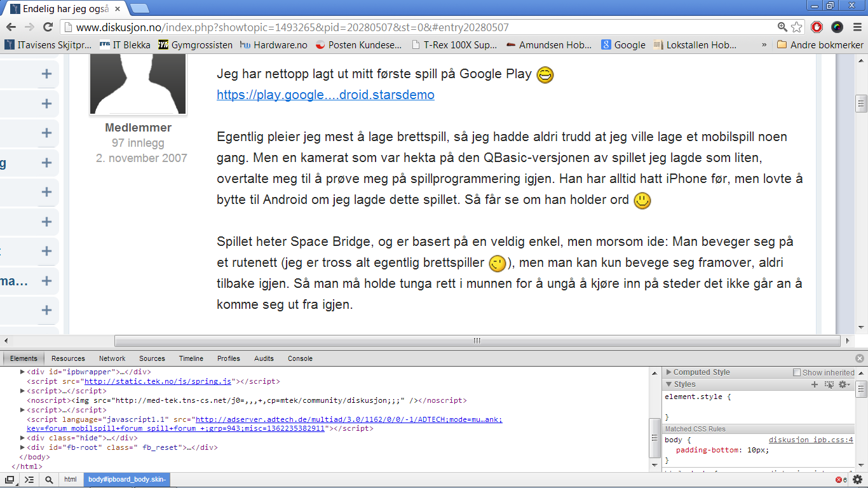Open the T-Rex 100X Sup... bookmark
The height and width of the screenshot is (488, 868).
click(454, 44)
